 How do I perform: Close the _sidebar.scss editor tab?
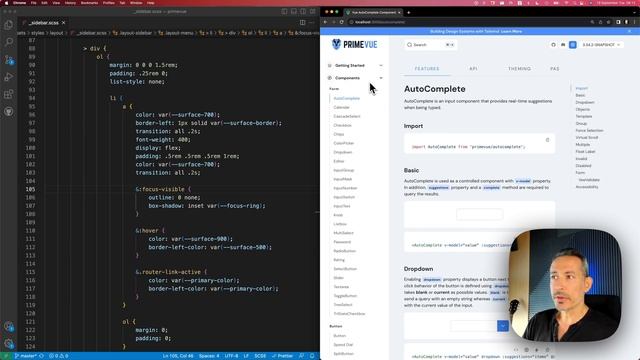click(x=64, y=23)
